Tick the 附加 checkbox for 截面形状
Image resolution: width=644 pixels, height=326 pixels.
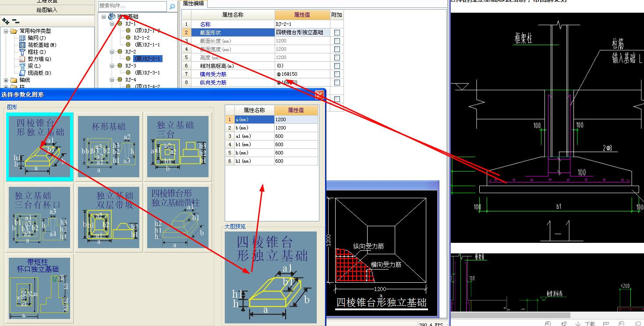pyautogui.click(x=337, y=32)
